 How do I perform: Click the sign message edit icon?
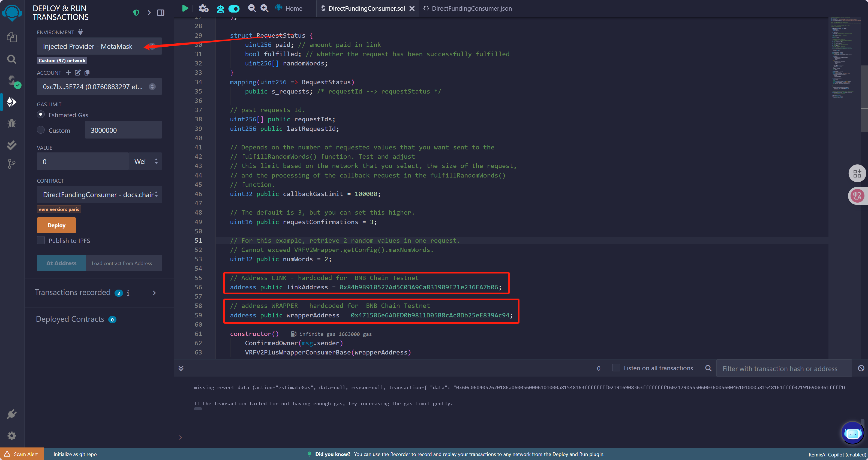click(77, 73)
